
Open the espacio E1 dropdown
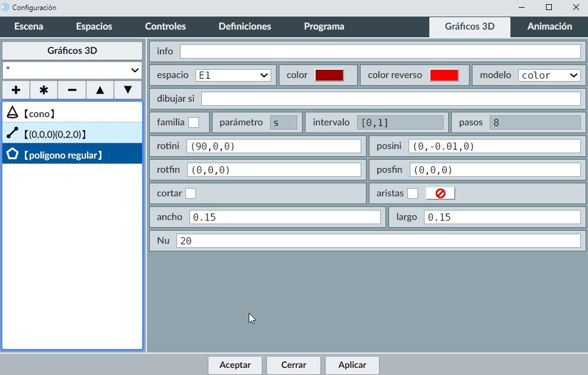point(233,75)
